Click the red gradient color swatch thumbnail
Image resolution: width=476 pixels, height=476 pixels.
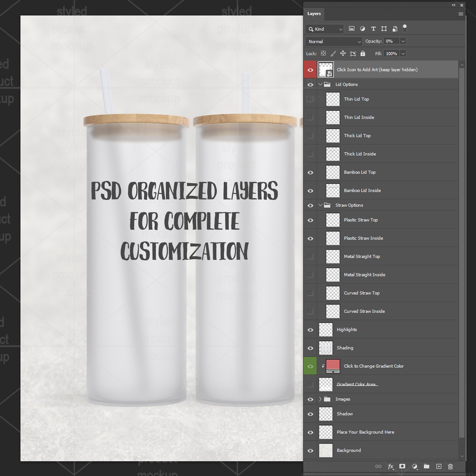333,366
